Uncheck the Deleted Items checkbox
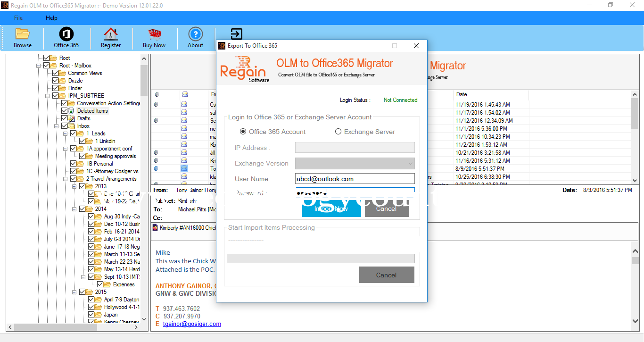644x342 pixels. pos(65,111)
